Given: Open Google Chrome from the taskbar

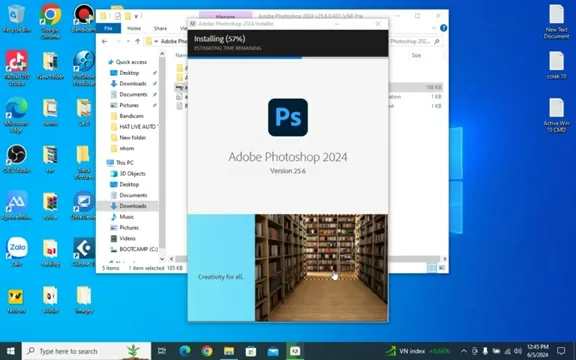Looking at the screenshot, I should (207, 351).
